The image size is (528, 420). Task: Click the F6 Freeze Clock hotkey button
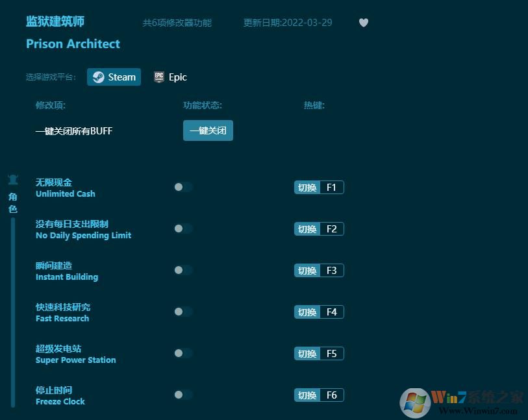(x=318, y=395)
